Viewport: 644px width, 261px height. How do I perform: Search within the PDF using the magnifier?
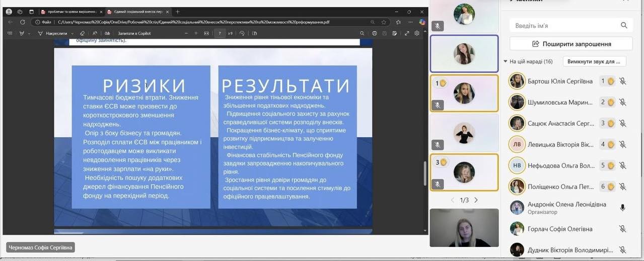tap(362, 33)
